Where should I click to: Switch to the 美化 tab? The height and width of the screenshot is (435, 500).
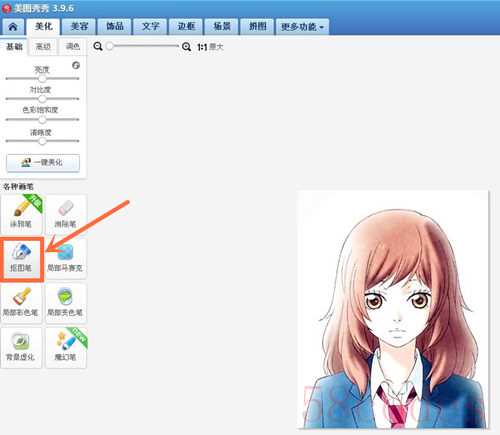coord(44,27)
